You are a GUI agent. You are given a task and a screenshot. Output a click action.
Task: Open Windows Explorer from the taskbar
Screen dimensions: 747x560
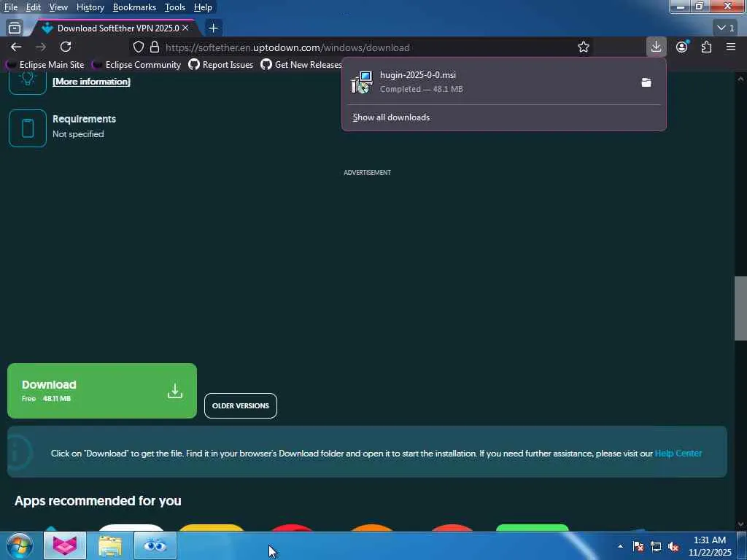click(110, 545)
